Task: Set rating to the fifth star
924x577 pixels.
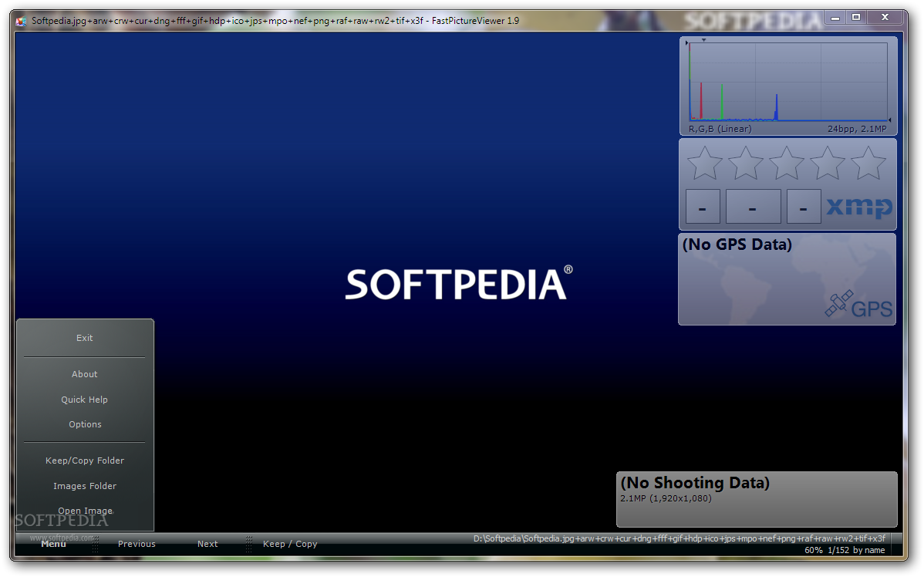Action: coord(868,164)
